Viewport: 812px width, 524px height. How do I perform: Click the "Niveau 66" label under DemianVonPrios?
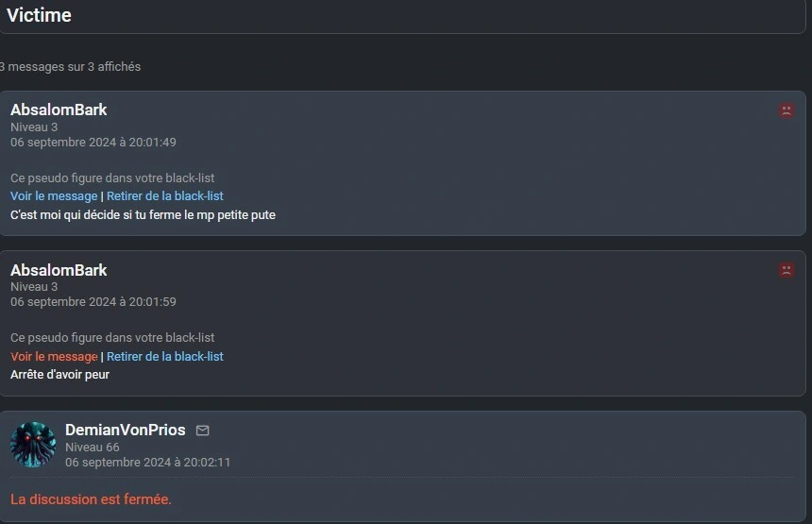pyautogui.click(x=93, y=447)
